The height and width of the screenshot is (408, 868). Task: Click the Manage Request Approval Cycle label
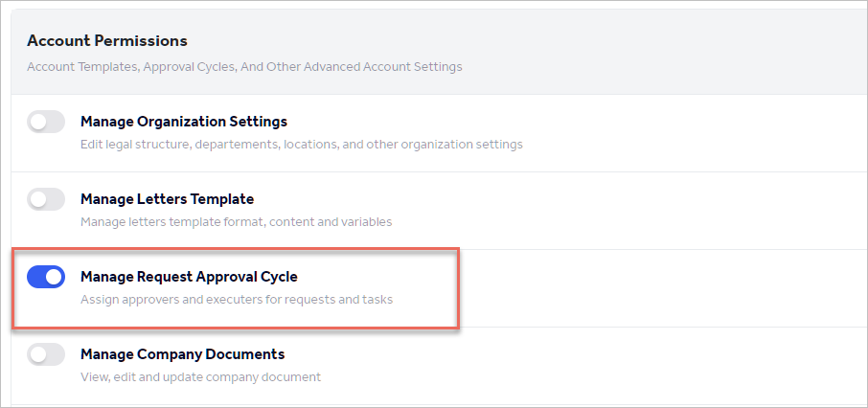[x=189, y=277]
